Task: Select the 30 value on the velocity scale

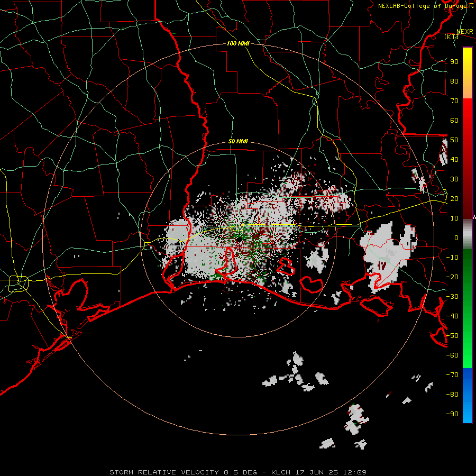Action: pos(454,179)
